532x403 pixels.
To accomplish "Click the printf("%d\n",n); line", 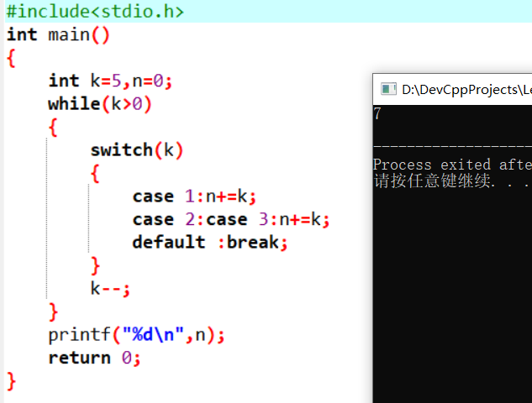I will coord(136,335).
